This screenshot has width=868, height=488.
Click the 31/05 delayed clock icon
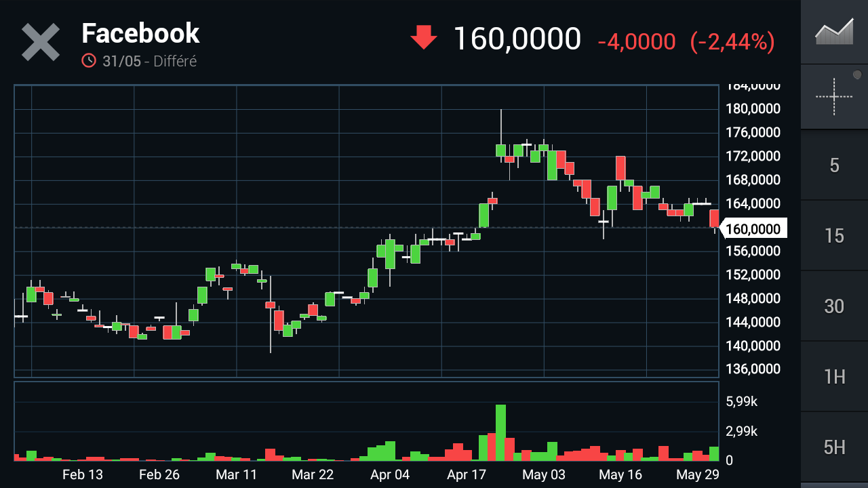click(x=89, y=61)
